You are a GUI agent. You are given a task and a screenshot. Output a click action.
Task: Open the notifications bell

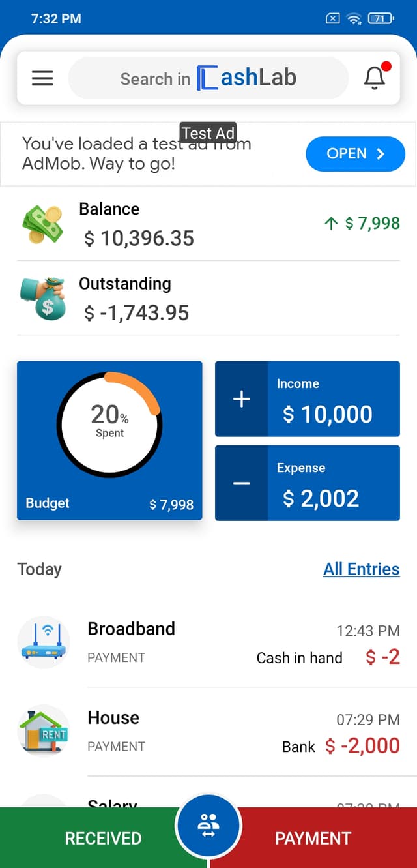(375, 78)
